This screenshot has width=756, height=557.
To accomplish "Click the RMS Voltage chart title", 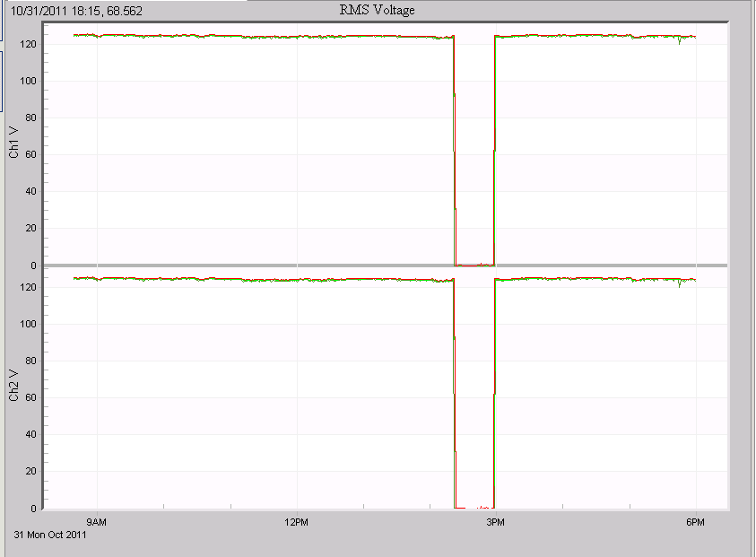I will 376,10.
